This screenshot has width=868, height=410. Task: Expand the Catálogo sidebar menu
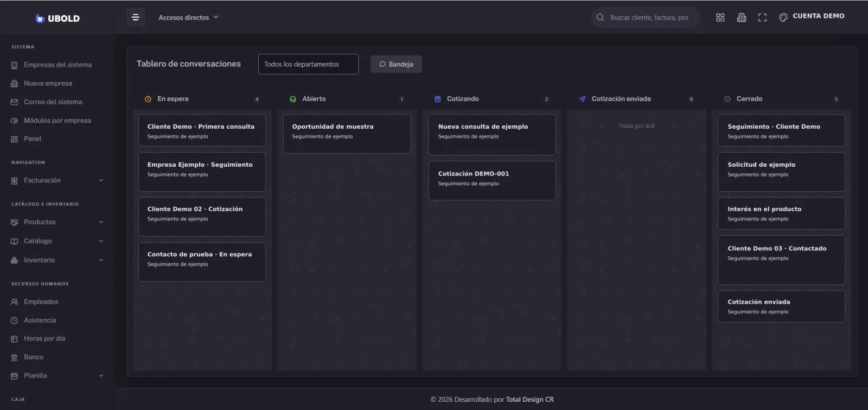pos(57,241)
